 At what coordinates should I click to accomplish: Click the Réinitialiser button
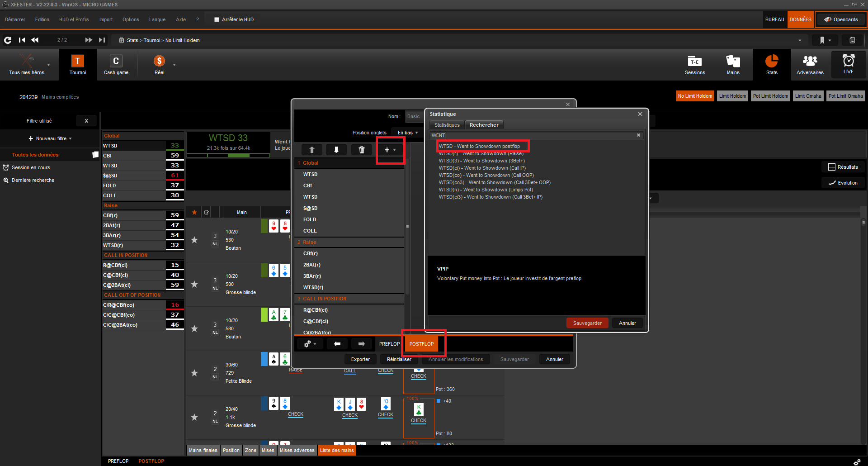[x=399, y=359]
